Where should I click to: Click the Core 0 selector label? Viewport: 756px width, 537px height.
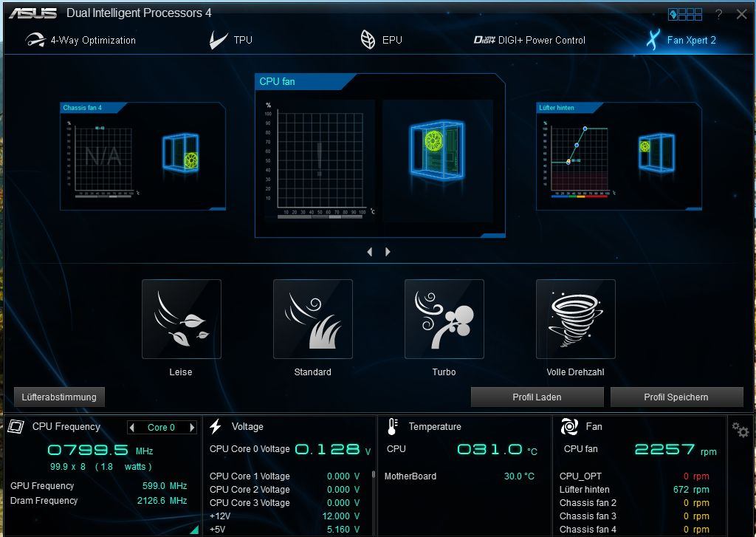click(162, 428)
